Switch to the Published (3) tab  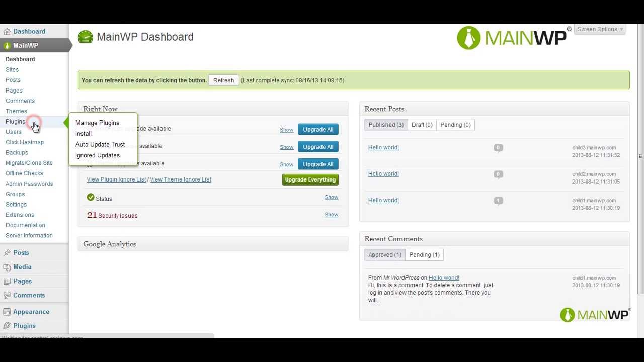(386, 125)
